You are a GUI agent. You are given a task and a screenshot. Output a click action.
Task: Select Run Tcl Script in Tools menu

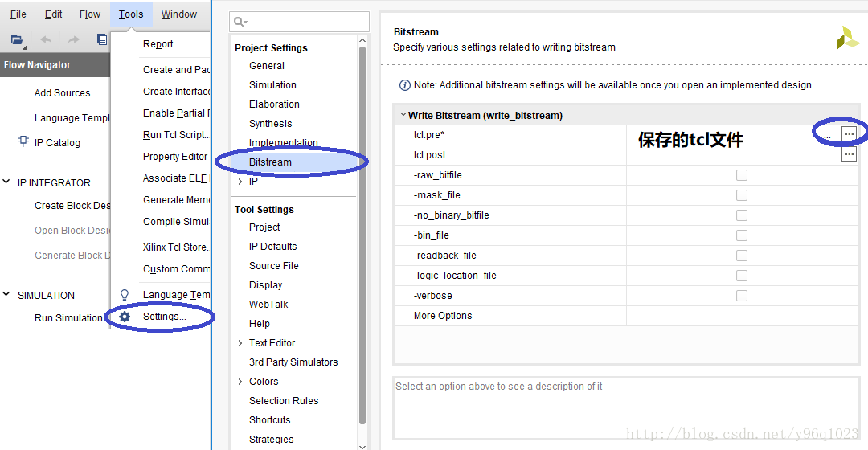(x=176, y=134)
